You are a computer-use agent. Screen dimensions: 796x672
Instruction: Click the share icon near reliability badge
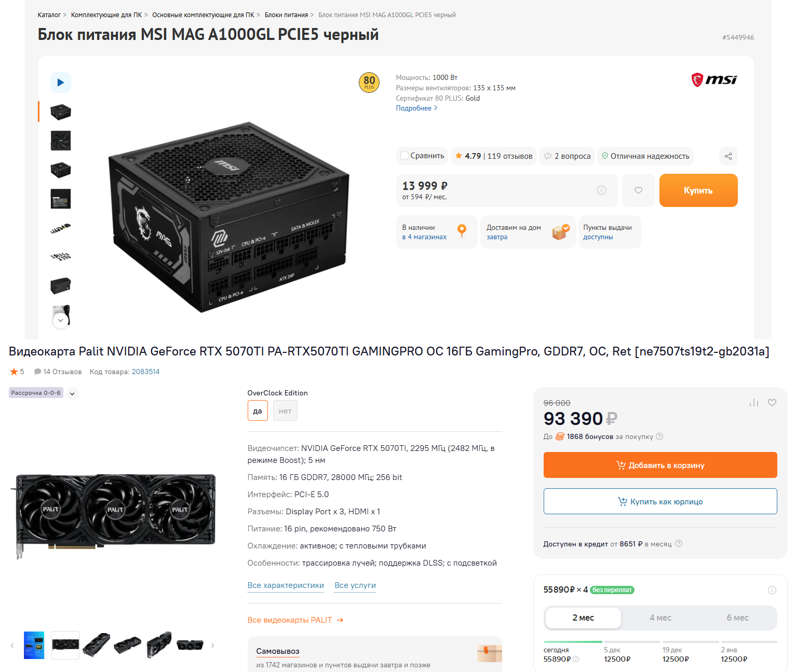click(x=728, y=156)
